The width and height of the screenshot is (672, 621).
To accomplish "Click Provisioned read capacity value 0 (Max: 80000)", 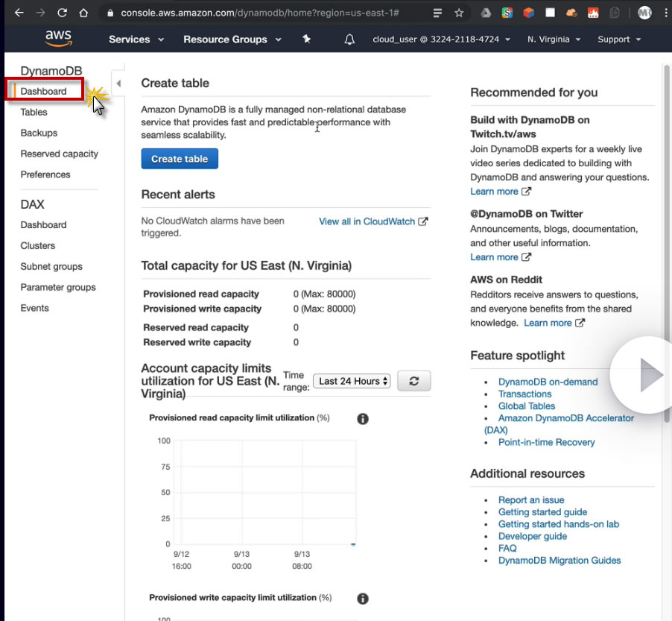I will (324, 294).
